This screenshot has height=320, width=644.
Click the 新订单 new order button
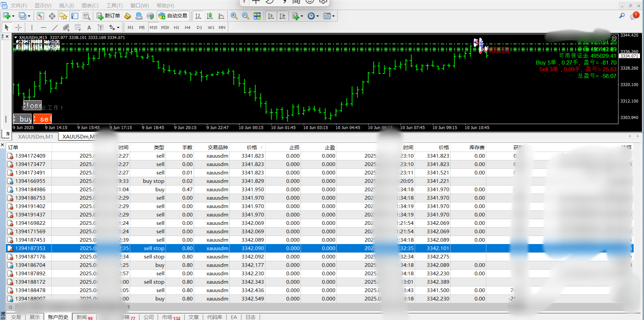(108, 16)
